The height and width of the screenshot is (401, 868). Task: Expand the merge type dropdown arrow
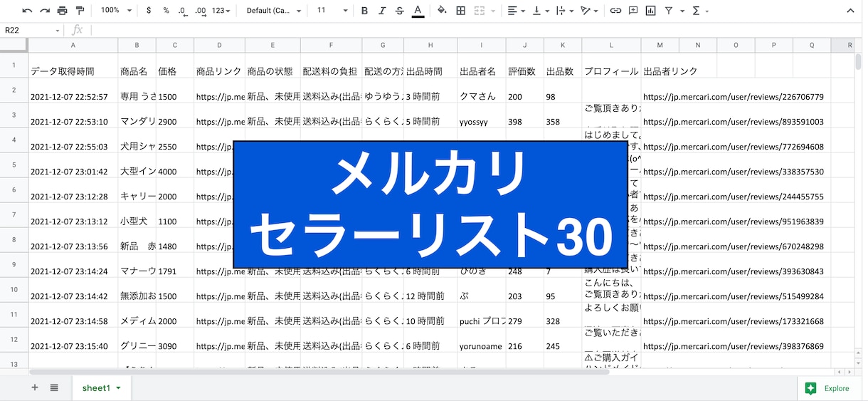(492, 11)
